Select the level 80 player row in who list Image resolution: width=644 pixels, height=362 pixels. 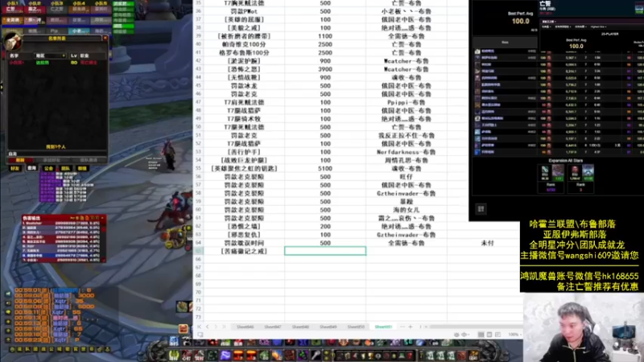coord(57,63)
